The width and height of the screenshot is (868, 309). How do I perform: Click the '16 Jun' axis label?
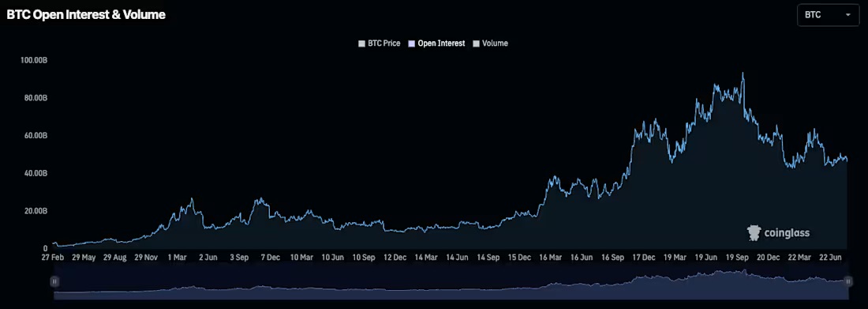point(582,258)
